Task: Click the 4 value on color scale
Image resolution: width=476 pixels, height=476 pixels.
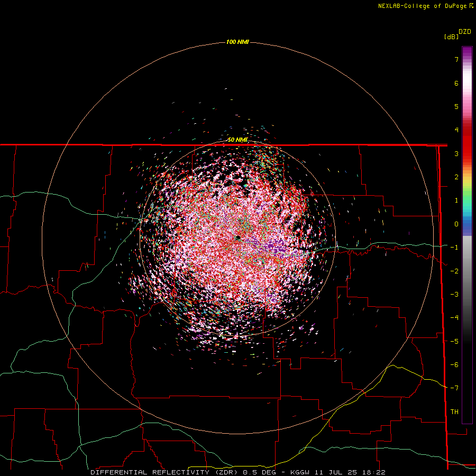Action: click(x=456, y=130)
